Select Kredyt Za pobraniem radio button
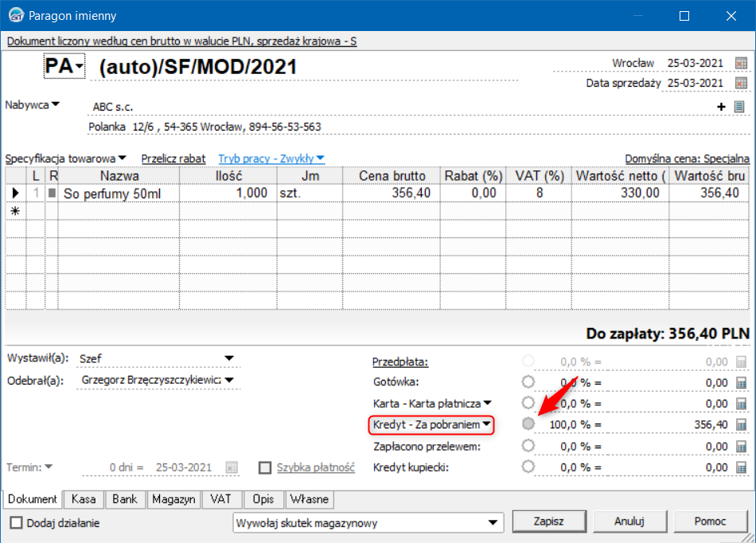This screenshot has width=756, height=543. [x=528, y=424]
